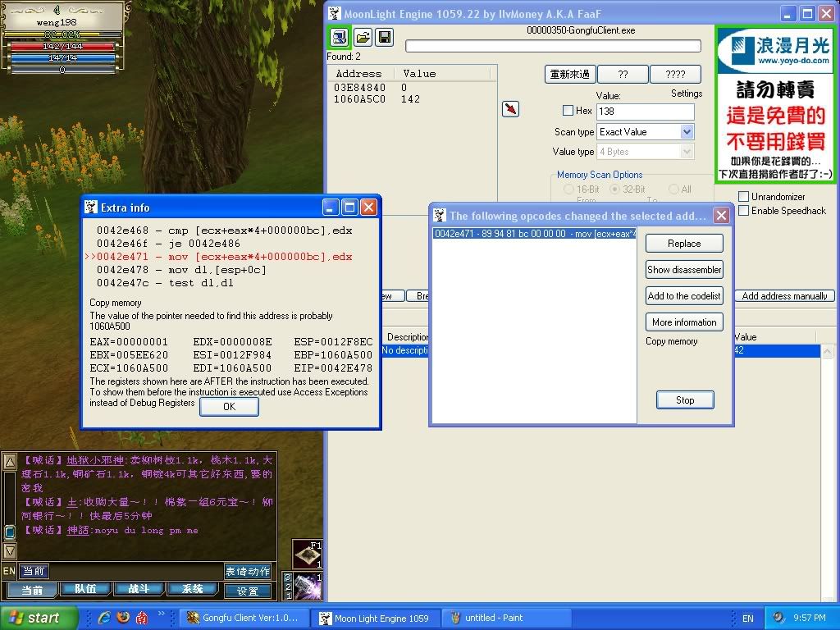Toggle the Enable Speedhack checkbox
Image resolution: width=840 pixels, height=630 pixels.
coord(743,211)
